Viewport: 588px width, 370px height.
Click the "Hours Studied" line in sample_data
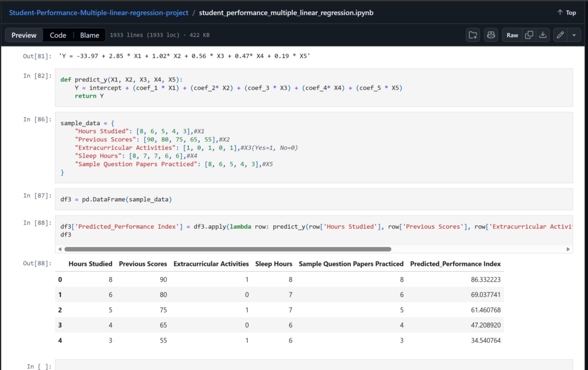(x=140, y=132)
